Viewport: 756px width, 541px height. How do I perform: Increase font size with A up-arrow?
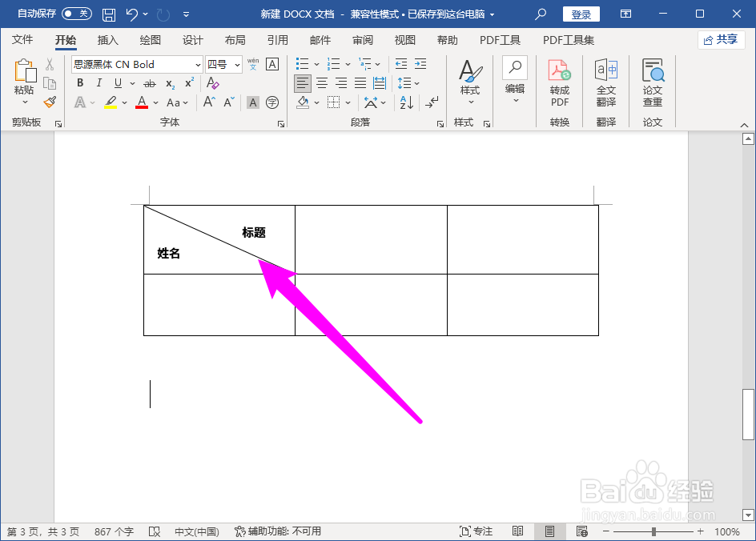[209, 102]
